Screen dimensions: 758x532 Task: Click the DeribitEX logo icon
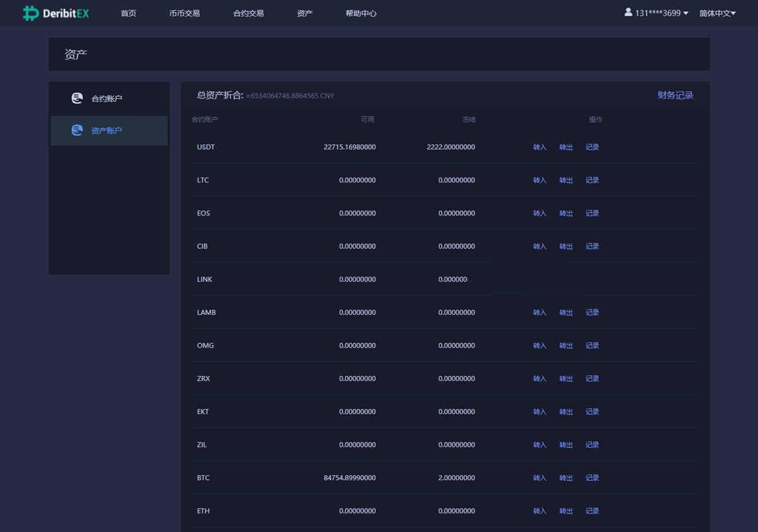click(x=30, y=13)
